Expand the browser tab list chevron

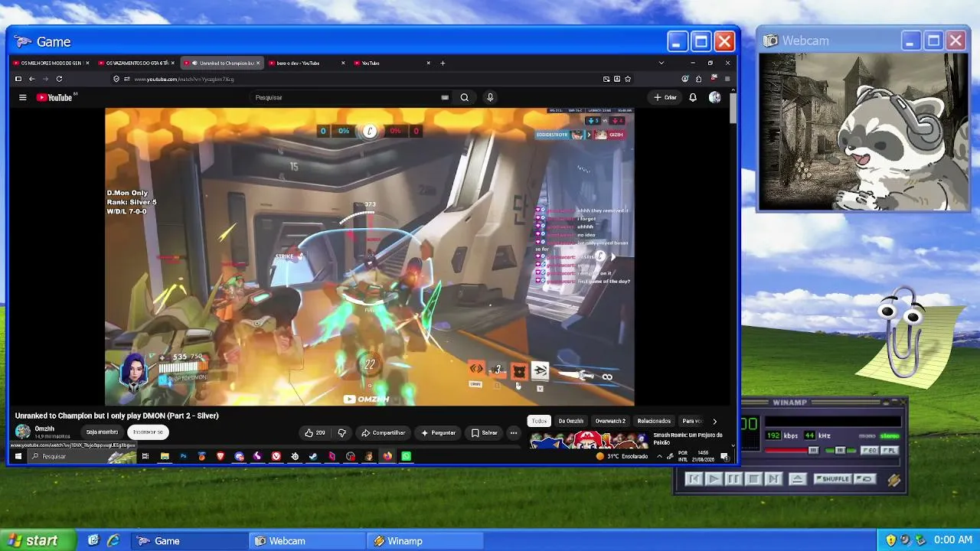point(661,63)
